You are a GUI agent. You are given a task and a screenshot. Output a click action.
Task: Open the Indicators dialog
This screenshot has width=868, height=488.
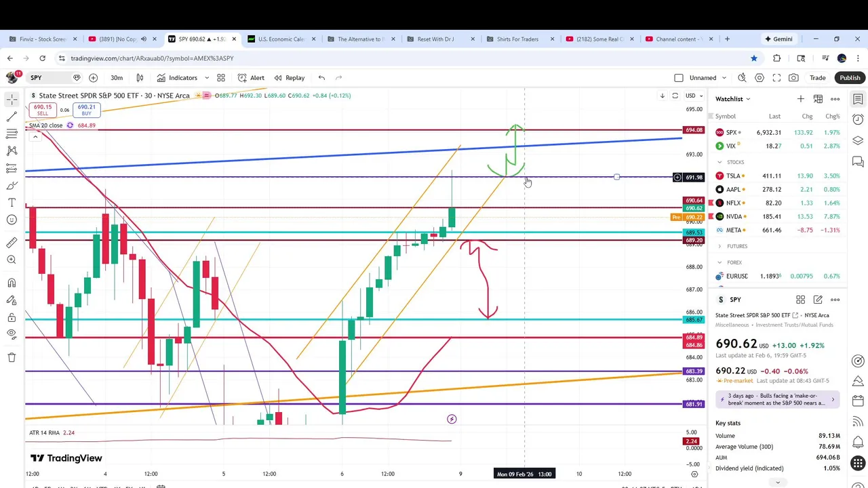click(177, 78)
